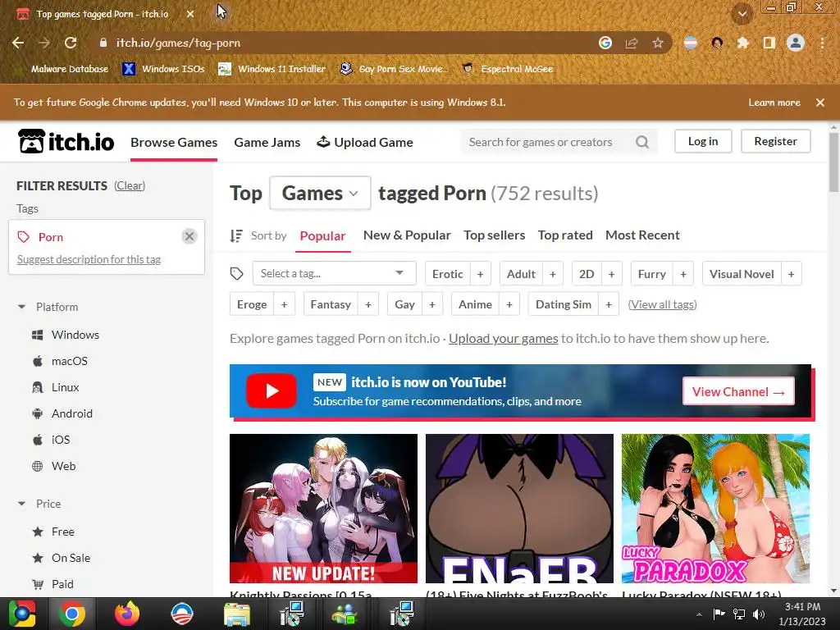This screenshot has height=630, width=840.
Task: Dismiss the Chrome update notice
Action: [x=820, y=103]
